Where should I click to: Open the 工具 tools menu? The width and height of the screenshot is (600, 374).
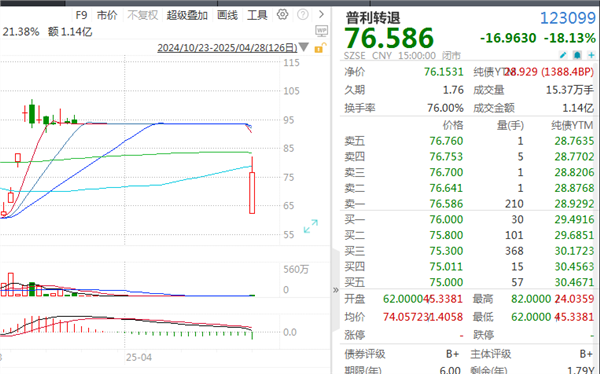point(257,15)
